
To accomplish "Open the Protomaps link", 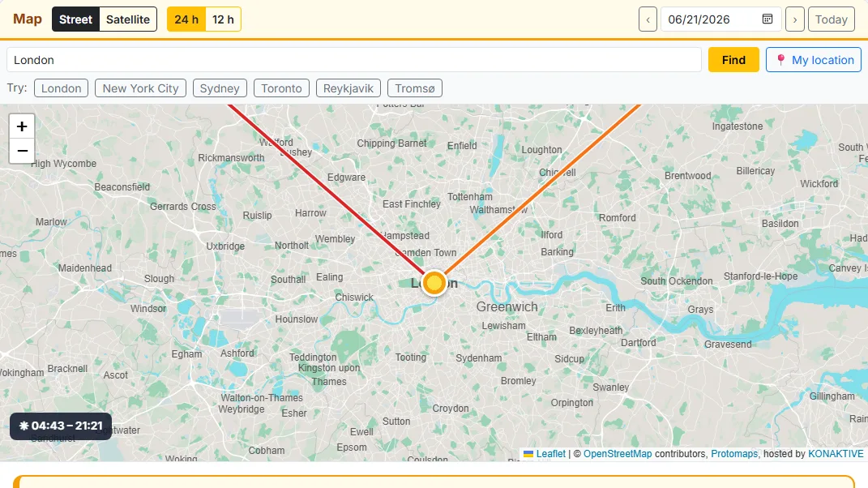I will tap(734, 454).
